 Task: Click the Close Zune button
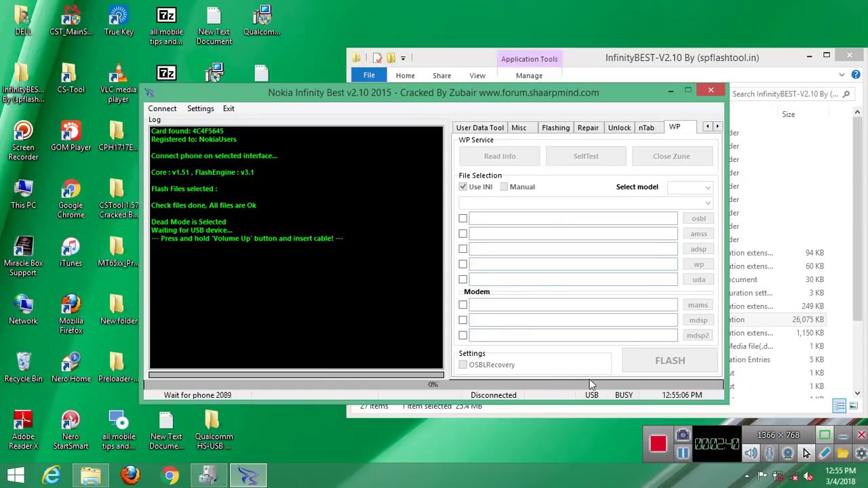click(x=671, y=156)
